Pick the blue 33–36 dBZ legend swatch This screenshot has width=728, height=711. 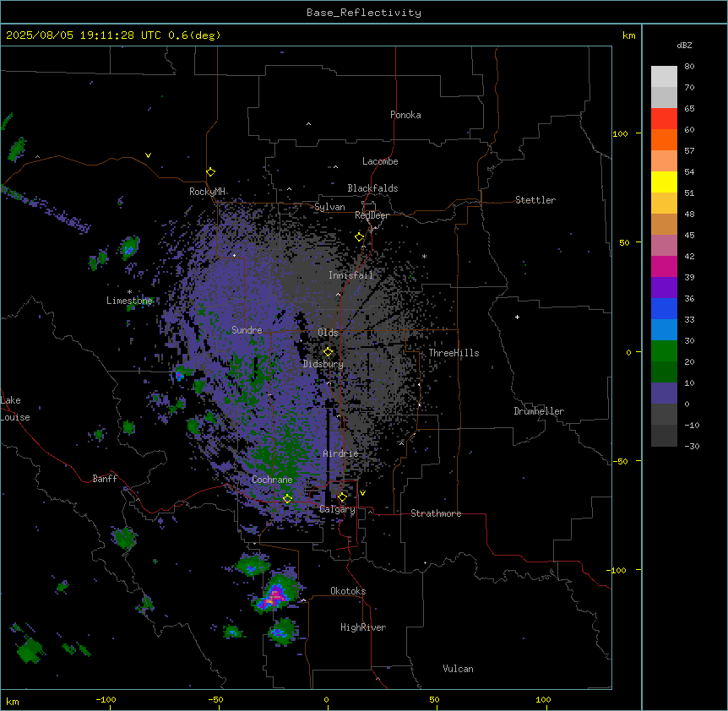point(664,308)
